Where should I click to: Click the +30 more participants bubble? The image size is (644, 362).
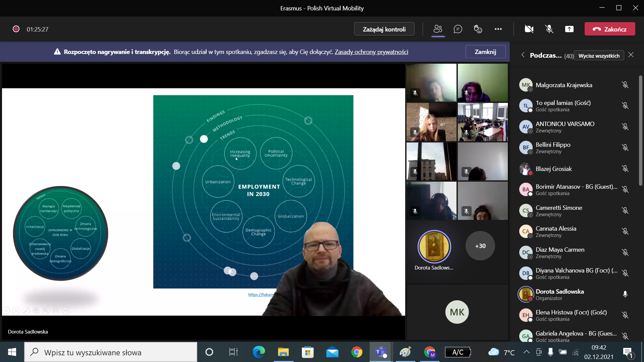(480, 246)
